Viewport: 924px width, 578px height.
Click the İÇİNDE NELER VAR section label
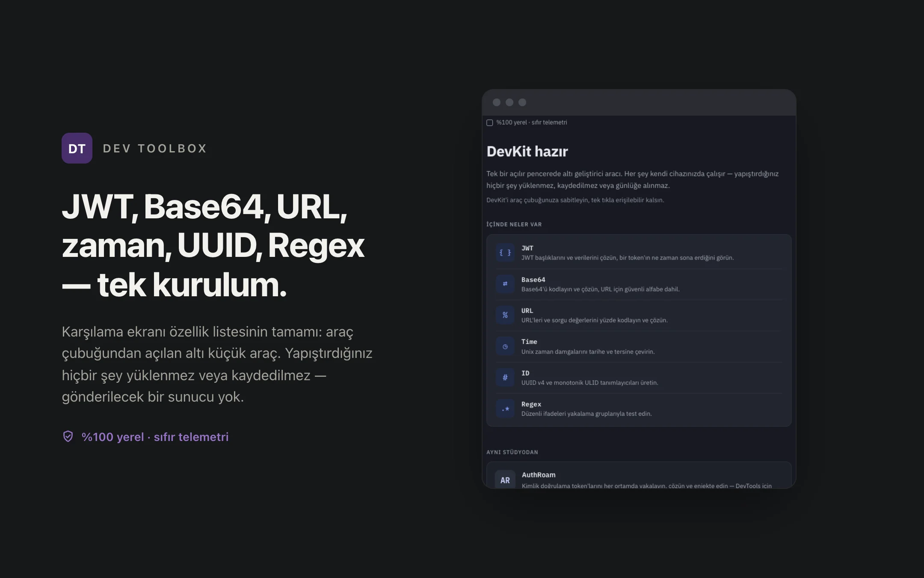point(514,224)
